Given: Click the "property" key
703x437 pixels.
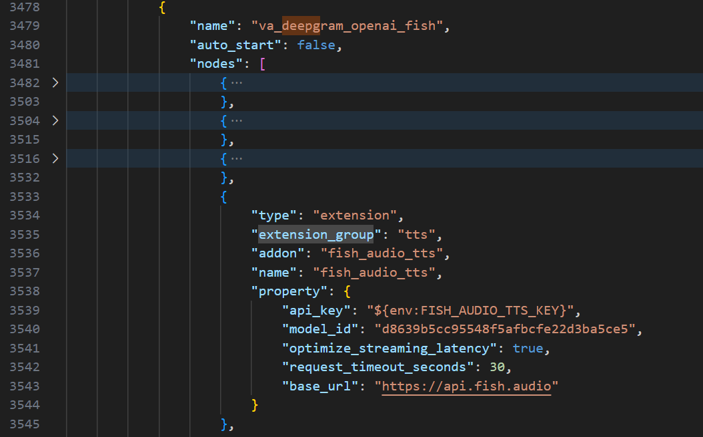Looking at the screenshot, I should (289, 291).
